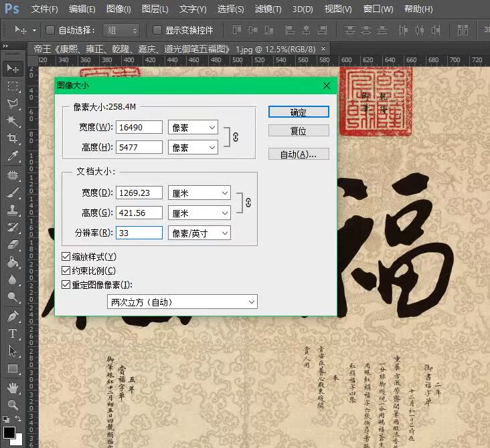Click the Align Left Edges icon

coord(290,30)
